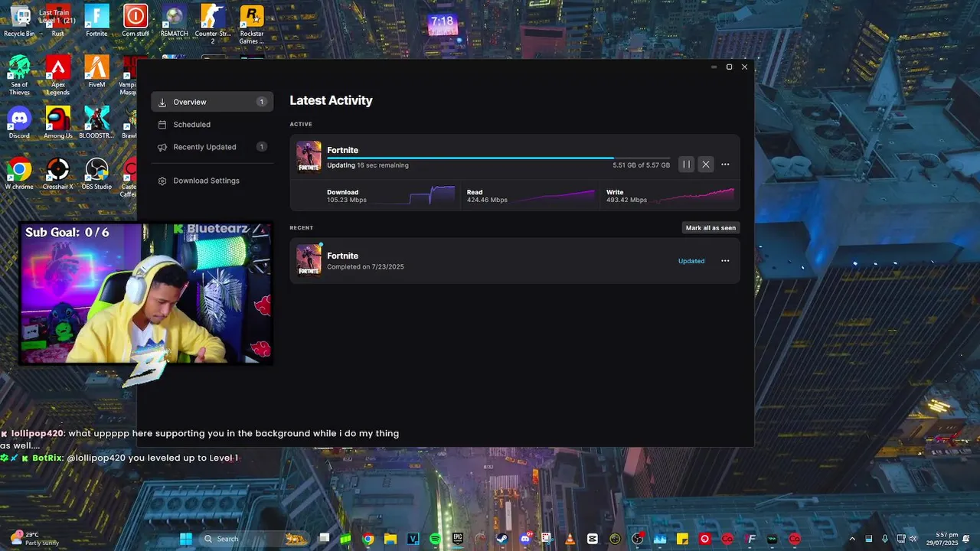The height and width of the screenshot is (551, 980).
Task: Select the FiveM desktop shortcut
Action: click(96, 71)
